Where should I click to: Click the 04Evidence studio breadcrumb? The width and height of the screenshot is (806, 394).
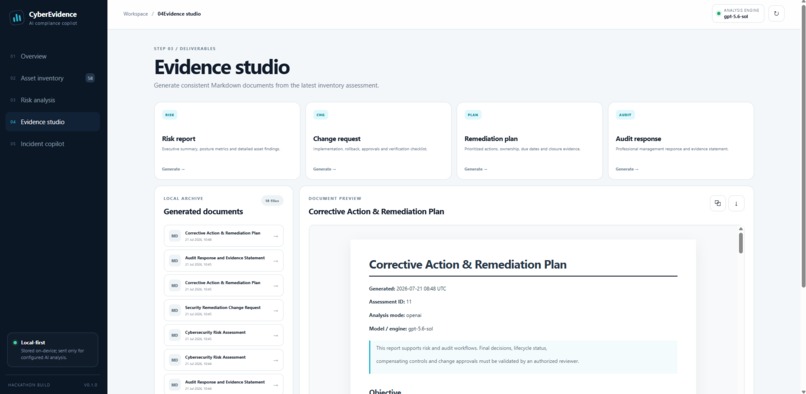(179, 14)
